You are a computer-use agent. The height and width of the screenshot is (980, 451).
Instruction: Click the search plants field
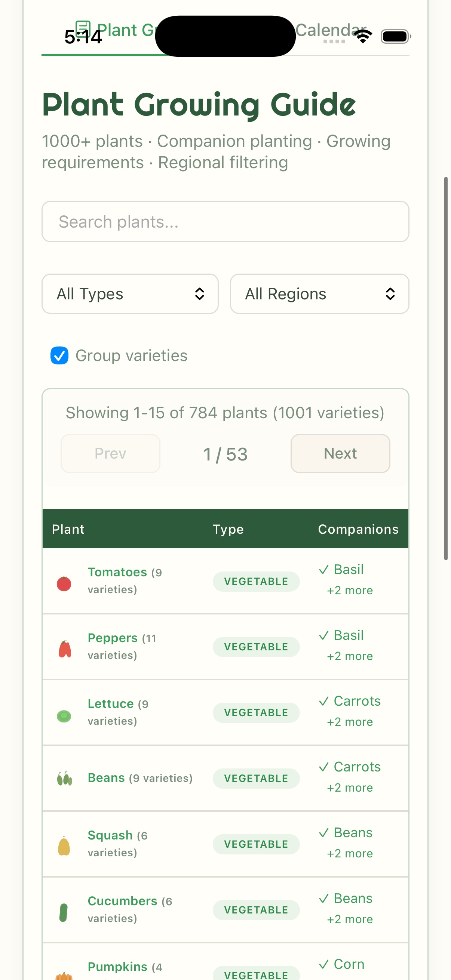pyautogui.click(x=225, y=221)
